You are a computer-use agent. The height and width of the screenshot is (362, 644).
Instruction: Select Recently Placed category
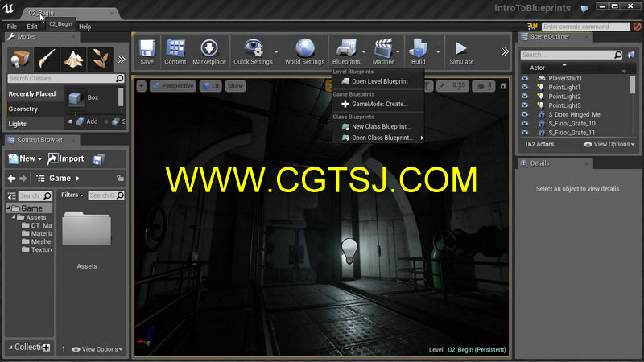(x=35, y=93)
